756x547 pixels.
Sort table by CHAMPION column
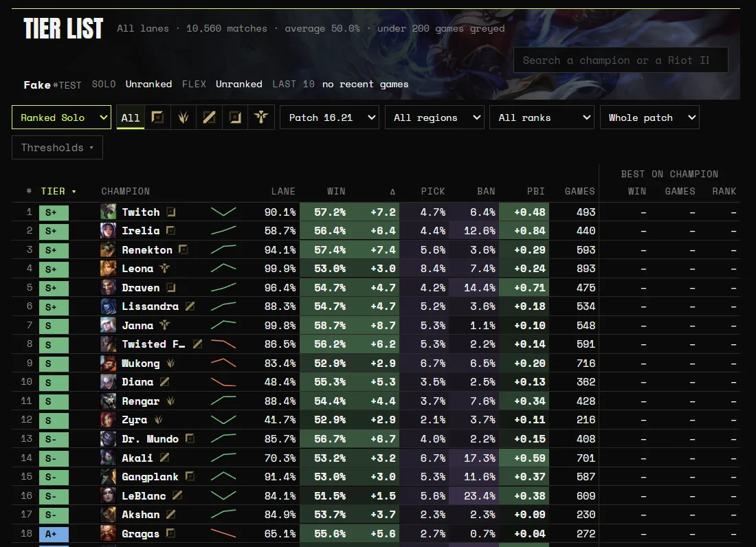pos(125,191)
